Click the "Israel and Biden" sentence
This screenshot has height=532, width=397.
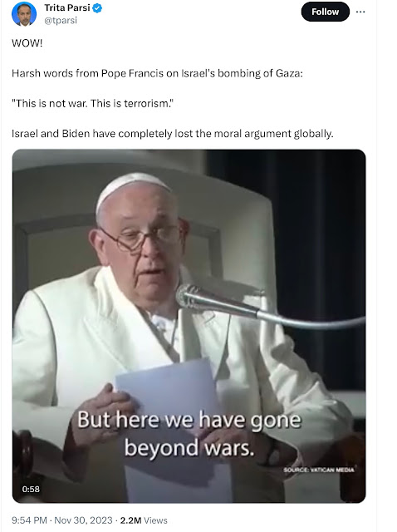[x=173, y=133]
